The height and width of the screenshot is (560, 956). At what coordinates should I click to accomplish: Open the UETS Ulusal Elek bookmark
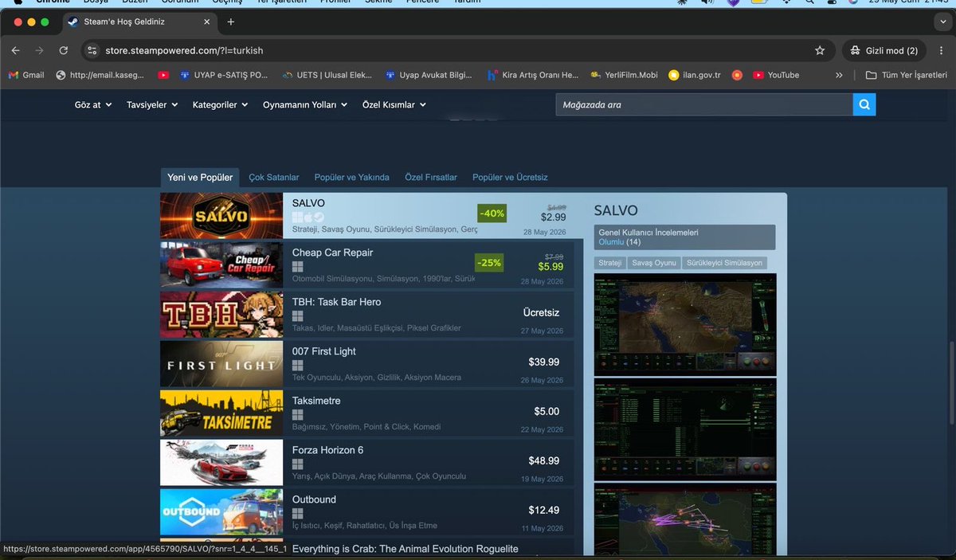327,75
